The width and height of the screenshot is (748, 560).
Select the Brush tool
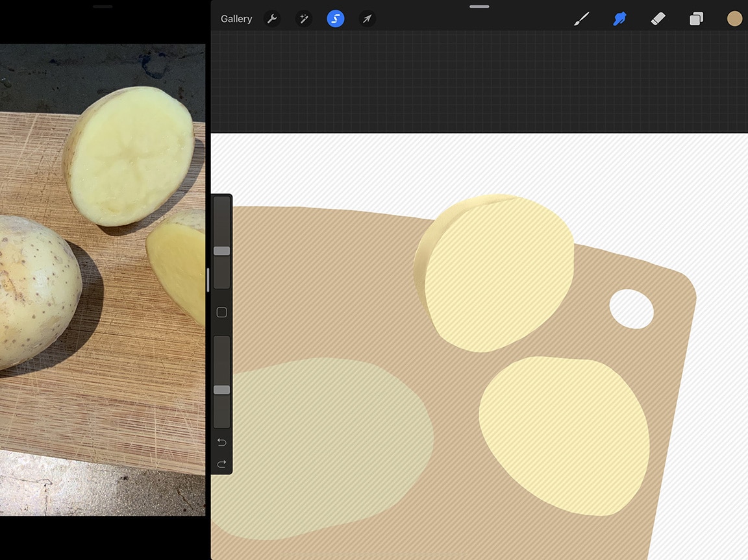[x=581, y=18]
